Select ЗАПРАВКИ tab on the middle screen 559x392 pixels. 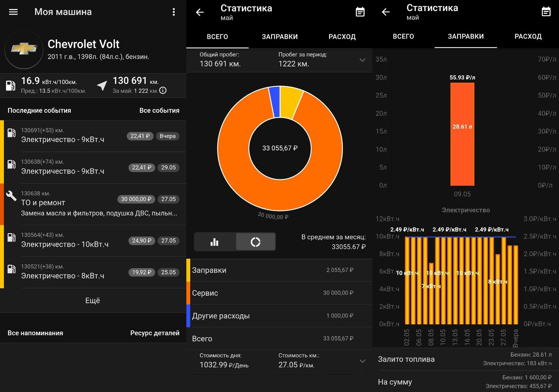279,37
